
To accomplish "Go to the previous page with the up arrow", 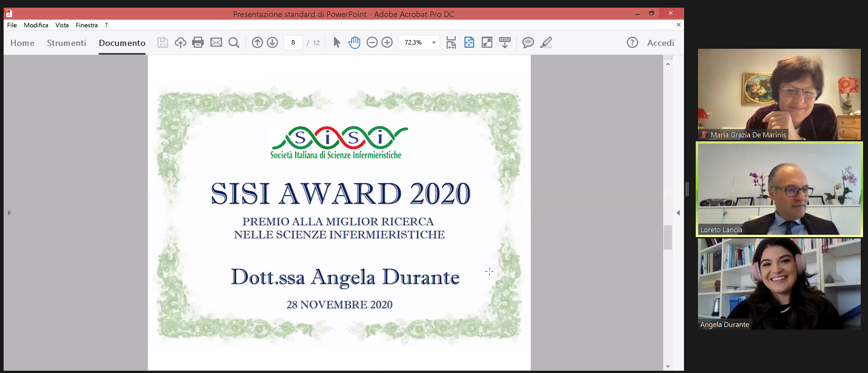I will pyautogui.click(x=257, y=42).
